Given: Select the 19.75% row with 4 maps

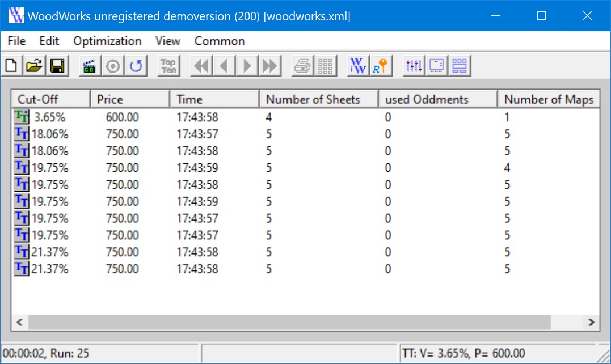Looking at the screenshot, I should click(x=50, y=168).
